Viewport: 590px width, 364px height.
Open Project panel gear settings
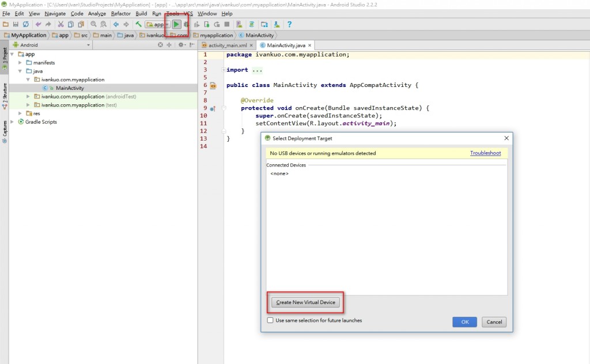pyautogui.click(x=181, y=45)
